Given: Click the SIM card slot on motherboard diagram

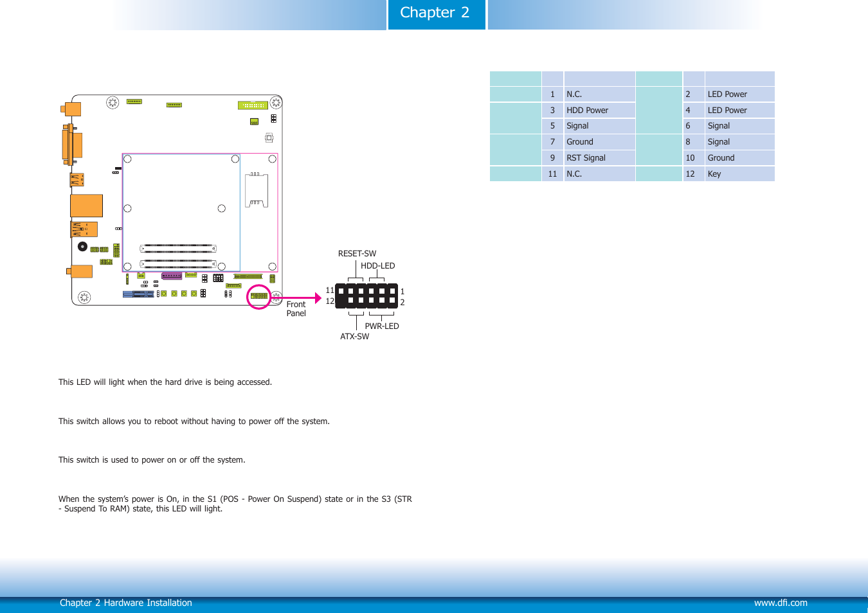Looking at the screenshot, I should [256, 190].
